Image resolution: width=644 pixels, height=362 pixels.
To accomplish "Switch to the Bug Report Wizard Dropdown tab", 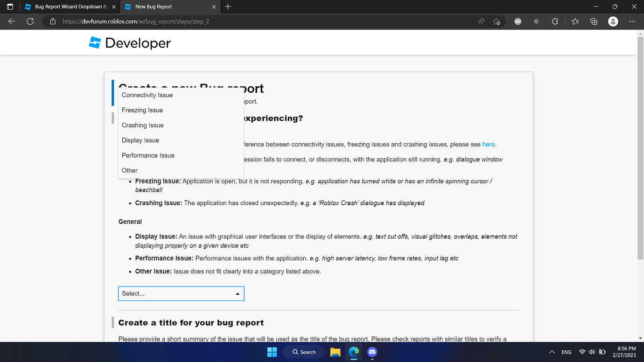I will pos(65,7).
